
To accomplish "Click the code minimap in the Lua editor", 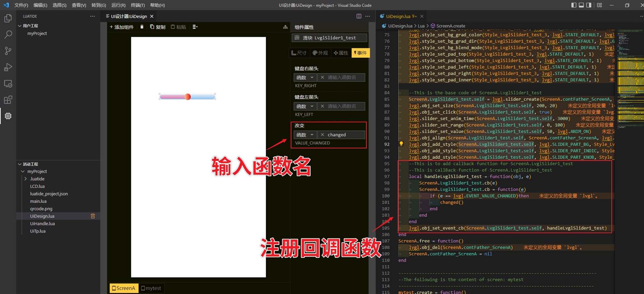I will pyautogui.click(x=630, y=80).
